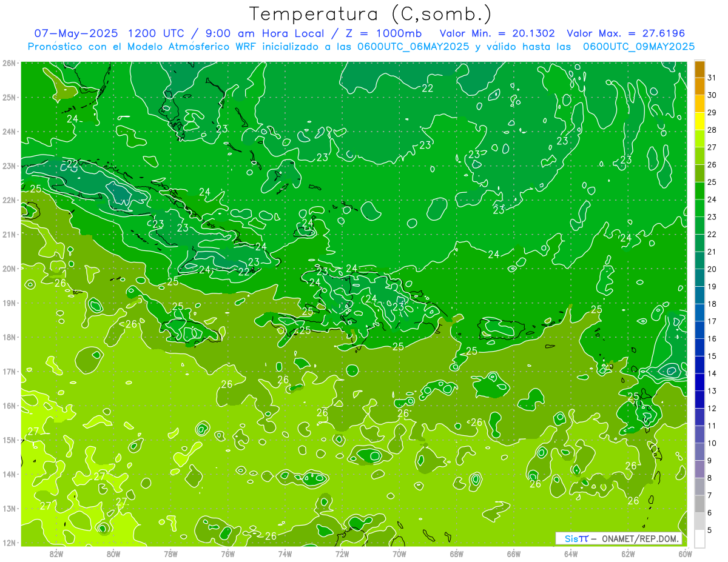Click the legend scale value "21"
The image size is (728, 562).
click(712, 252)
